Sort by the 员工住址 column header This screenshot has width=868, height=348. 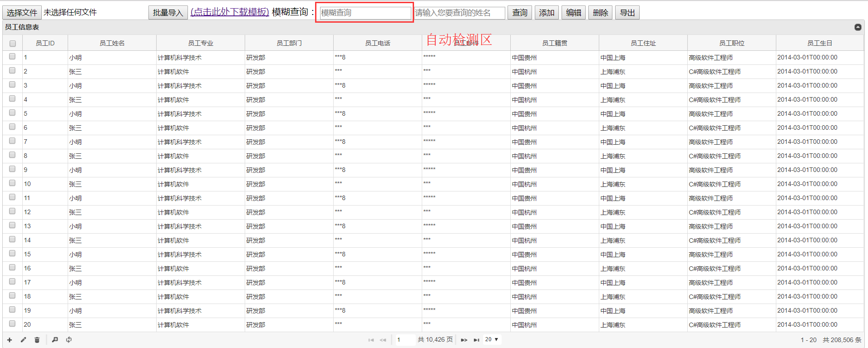643,43
